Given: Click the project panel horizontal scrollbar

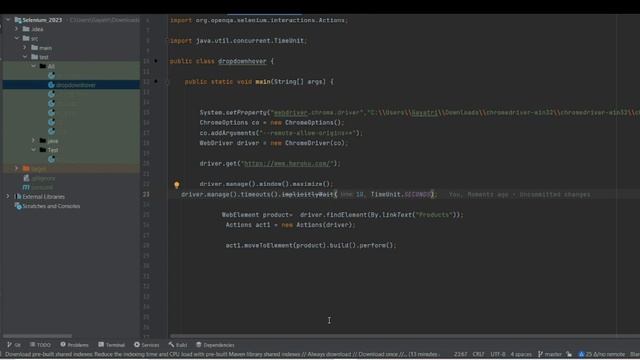Looking at the screenshot, I should point(37,336).
